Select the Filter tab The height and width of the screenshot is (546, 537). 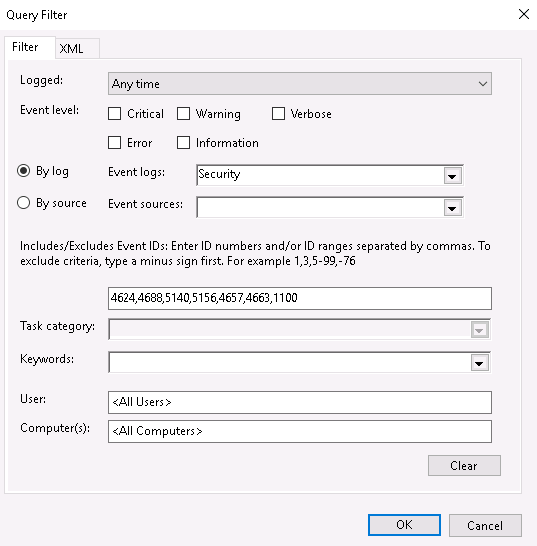30,47
